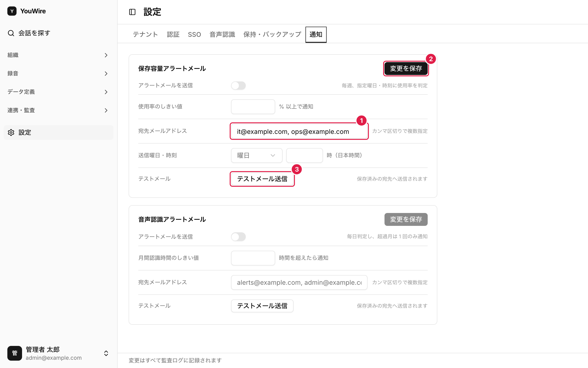Click the YouWire logo icon
Screen dimensions: 588x368
(x=12, y=11)
